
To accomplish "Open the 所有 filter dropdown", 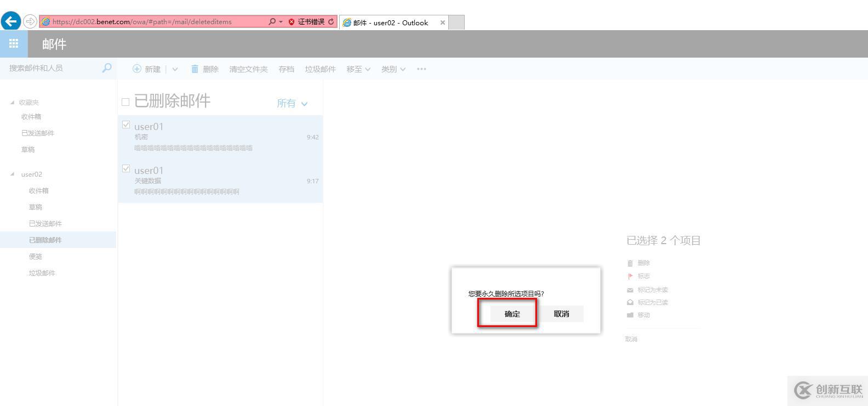I will pos(292,103).
